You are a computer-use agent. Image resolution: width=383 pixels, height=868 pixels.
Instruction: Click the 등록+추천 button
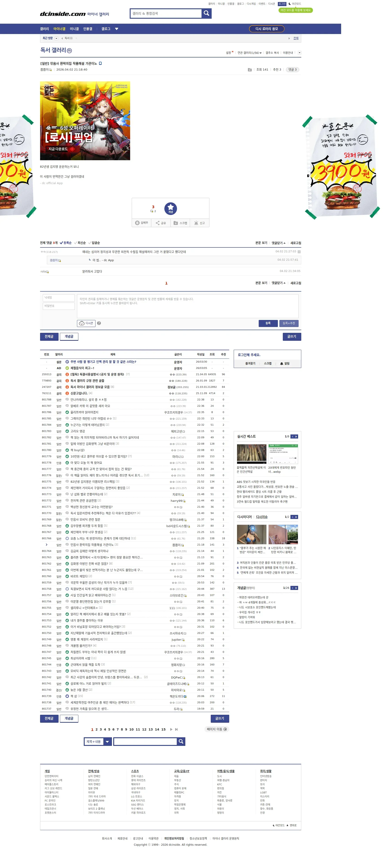pos(289,323)
